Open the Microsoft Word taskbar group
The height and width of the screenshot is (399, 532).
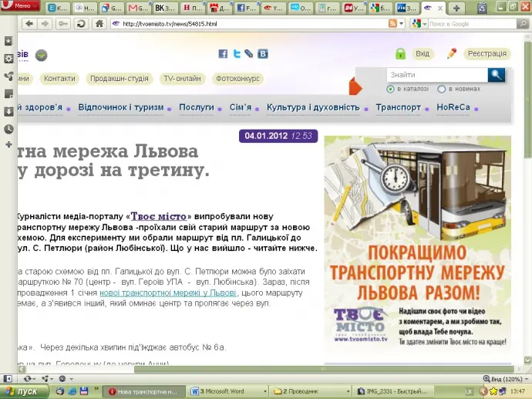(x=228, y=391)
